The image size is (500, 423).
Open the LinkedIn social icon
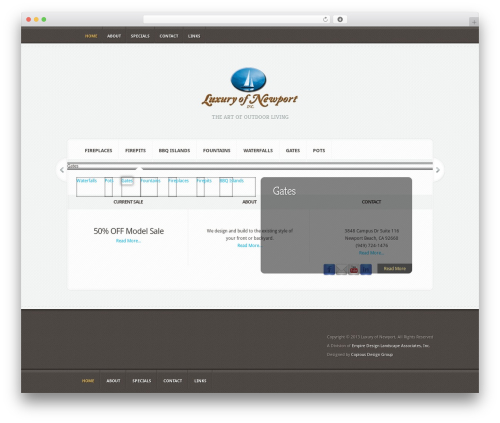pos(366,269)
